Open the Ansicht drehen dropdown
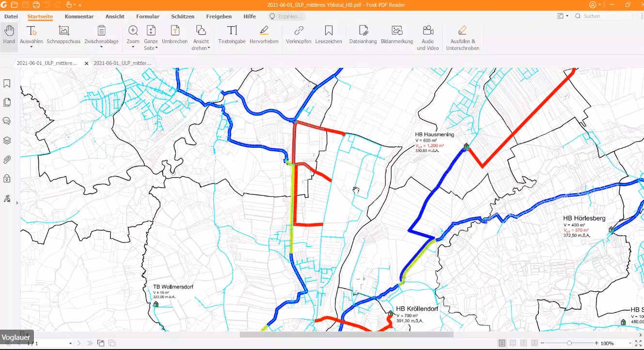Image resolution: width=644 pixels, height=350 pixels. [x=209, y=48]
